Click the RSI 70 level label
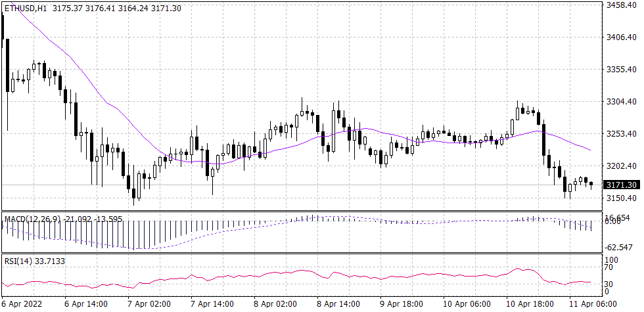Viewport: 644px width, 312px height. click(610, 268)
